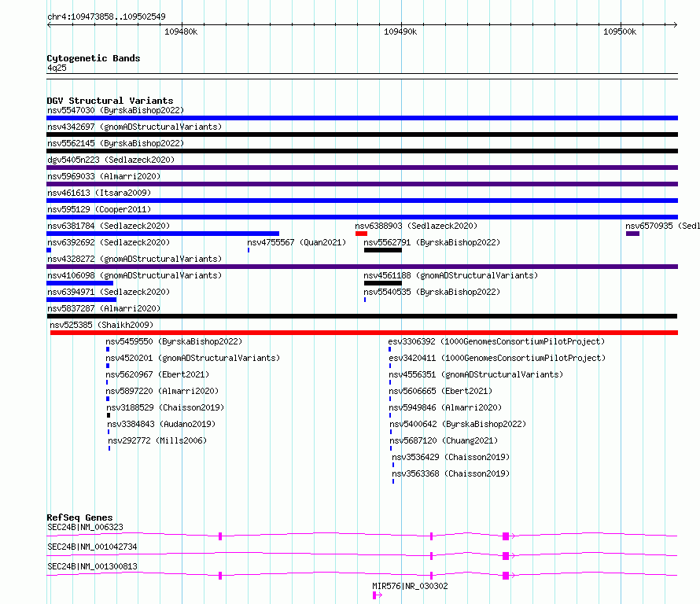
Task: Click the 4q25 cytogenetic band label
Action: [57, 68]
